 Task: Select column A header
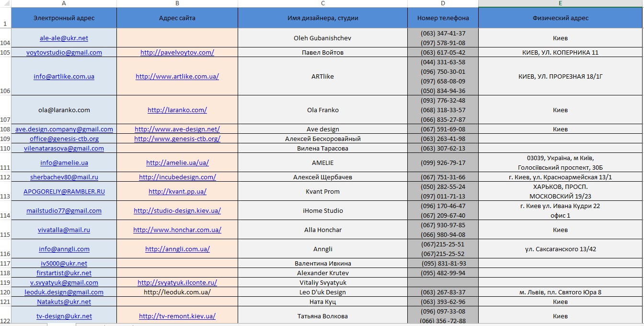tap(64, 3)
